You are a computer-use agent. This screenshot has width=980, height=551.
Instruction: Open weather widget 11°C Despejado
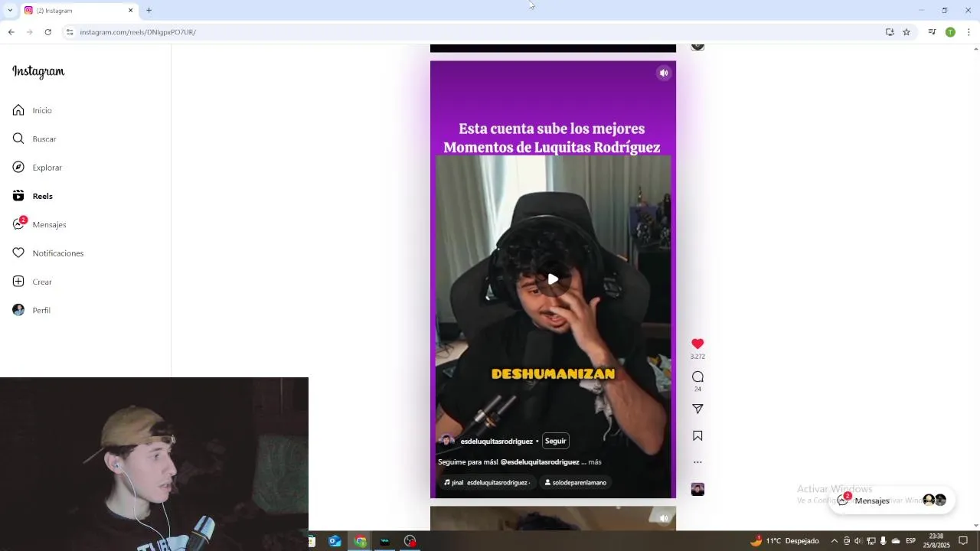tap(784, 541)
